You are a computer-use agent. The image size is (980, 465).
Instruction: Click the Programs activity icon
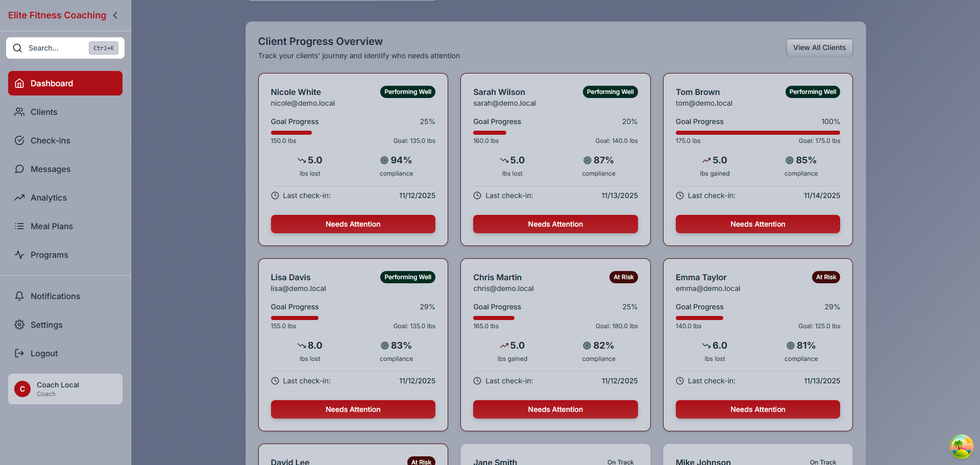tap(19, 255)
